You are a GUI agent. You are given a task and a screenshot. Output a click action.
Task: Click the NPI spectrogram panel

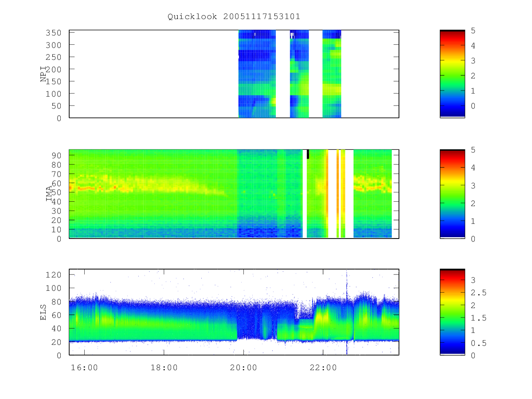(234, 74)
